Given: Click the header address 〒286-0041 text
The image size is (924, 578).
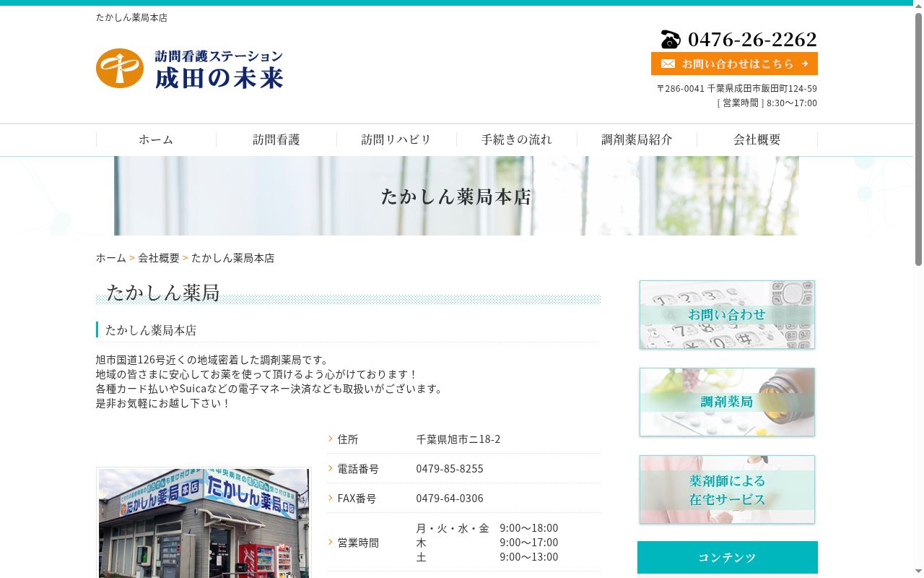Looking at the screenshot, I should 737,89.
